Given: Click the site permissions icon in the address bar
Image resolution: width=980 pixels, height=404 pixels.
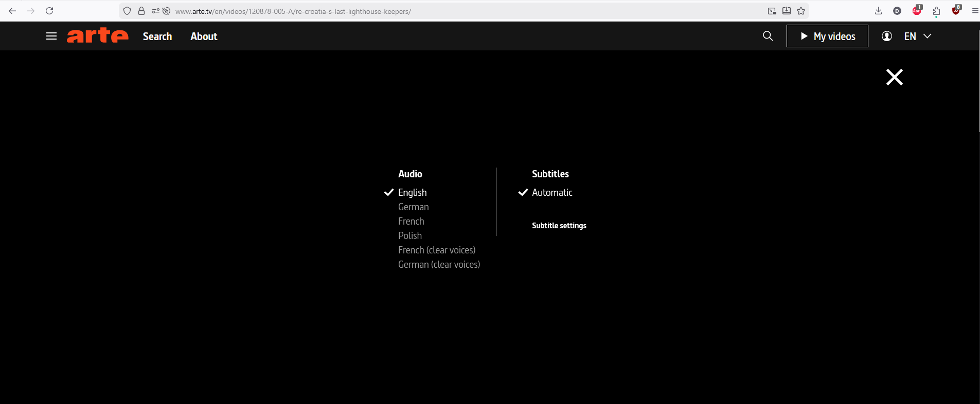Looking at the screenshot, I should [155, 11].
